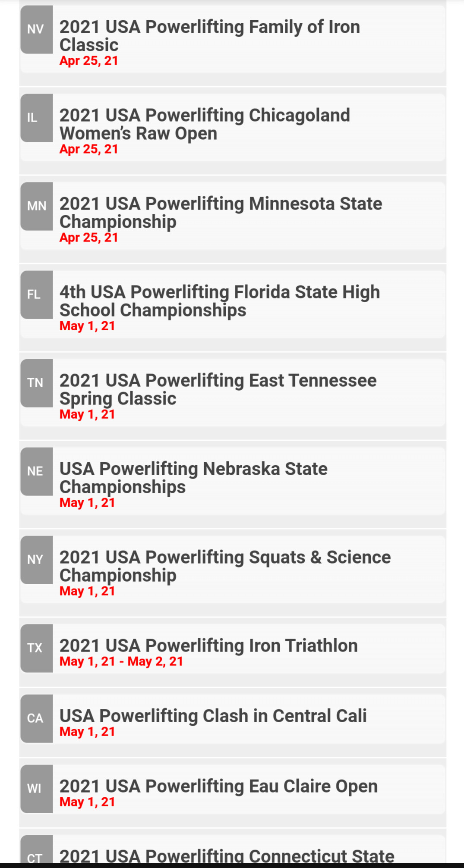Open Chicagoland Women's Raw Open event
Screen dimensions: 464x868
205,124
